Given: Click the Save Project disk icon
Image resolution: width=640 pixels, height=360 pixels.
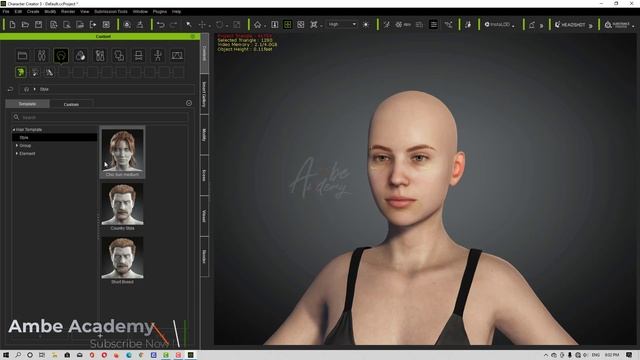Looking at the screenshot, I should coord(38,25).
